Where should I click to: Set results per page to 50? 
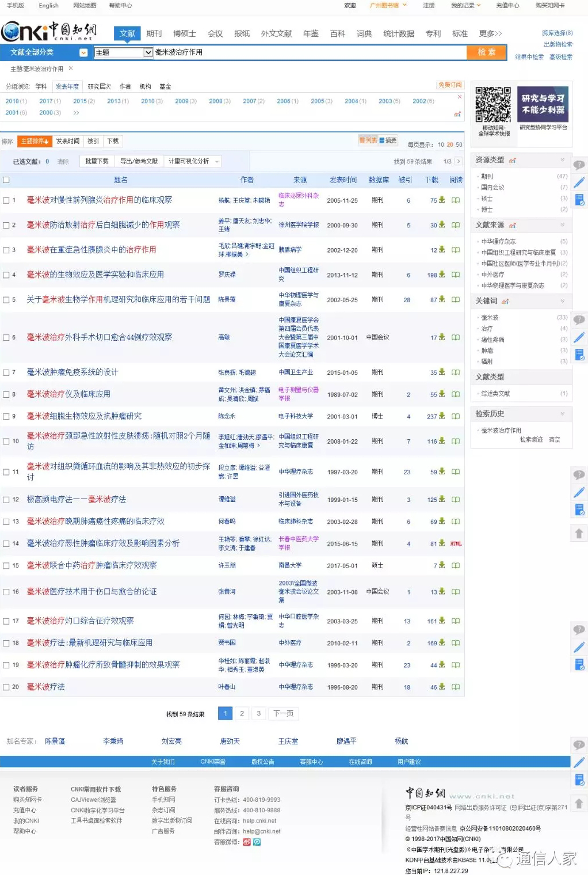(459, 144)
